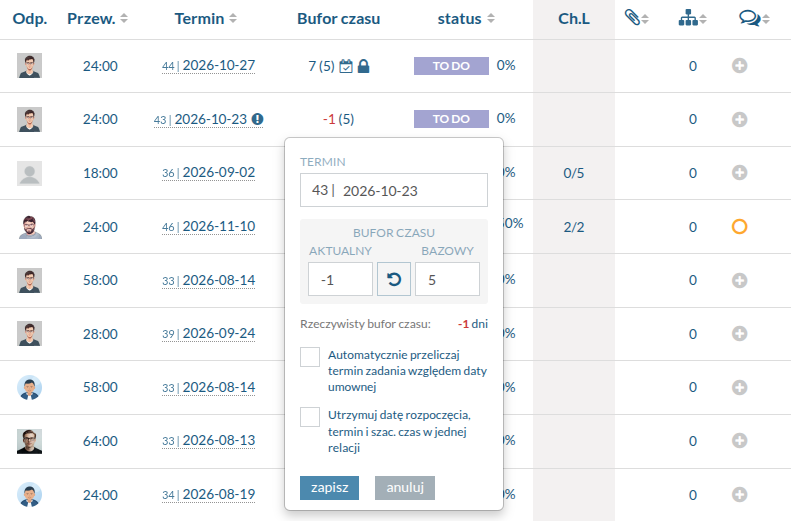Add comment in the 2026-10-27 row

pos(740,66)
